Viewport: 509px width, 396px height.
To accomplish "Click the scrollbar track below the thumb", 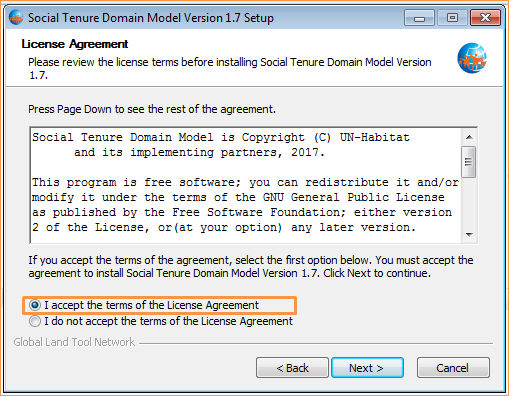I will 469,203.
